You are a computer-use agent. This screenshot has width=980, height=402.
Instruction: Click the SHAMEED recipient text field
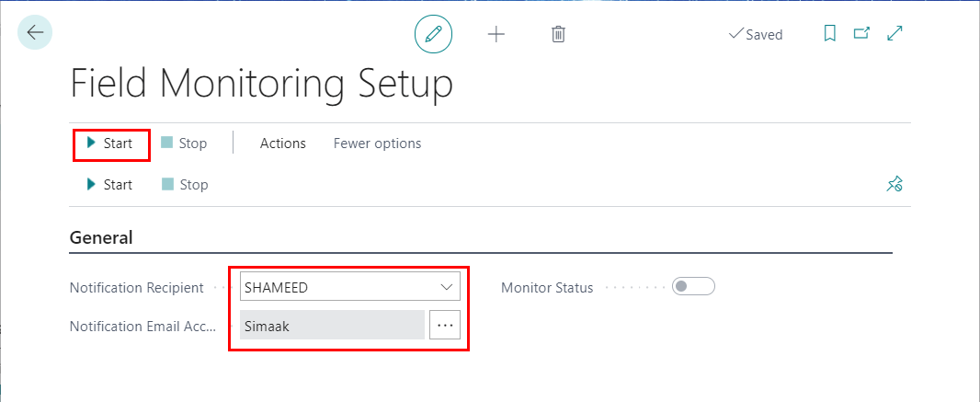[338, 287]
